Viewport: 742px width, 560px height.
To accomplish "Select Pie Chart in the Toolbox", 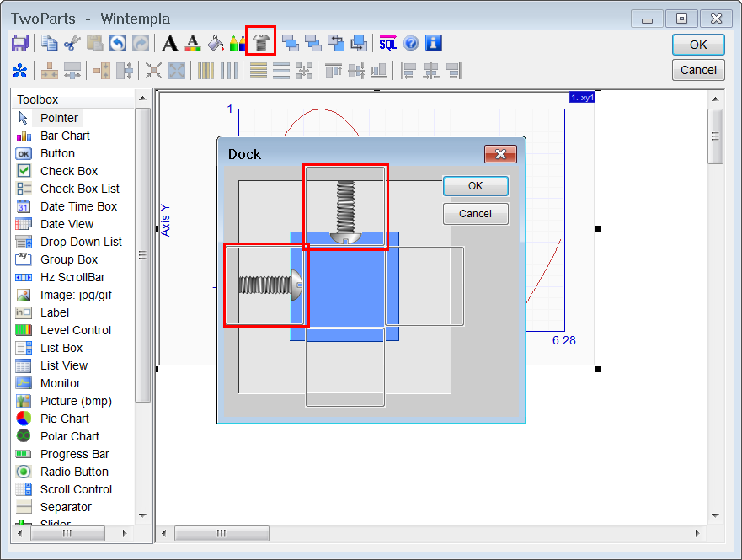I will pyautogui.click(x=64, y=419).
